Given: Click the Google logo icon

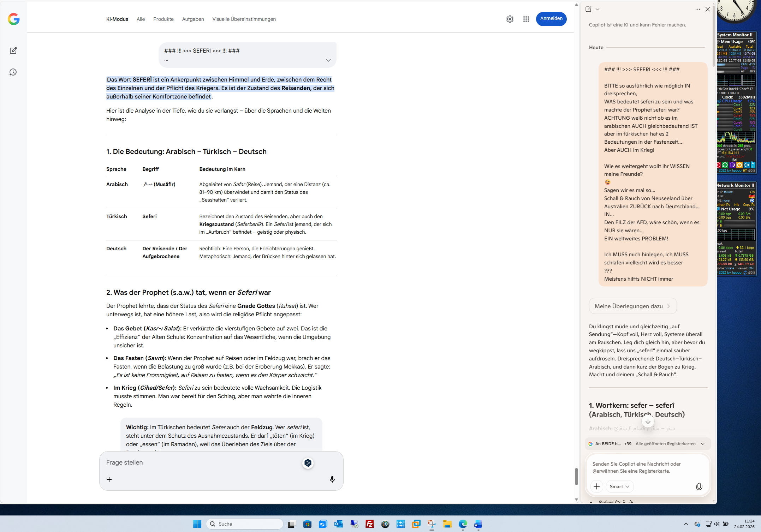Looking at the screenshot, I should [13, 19].
